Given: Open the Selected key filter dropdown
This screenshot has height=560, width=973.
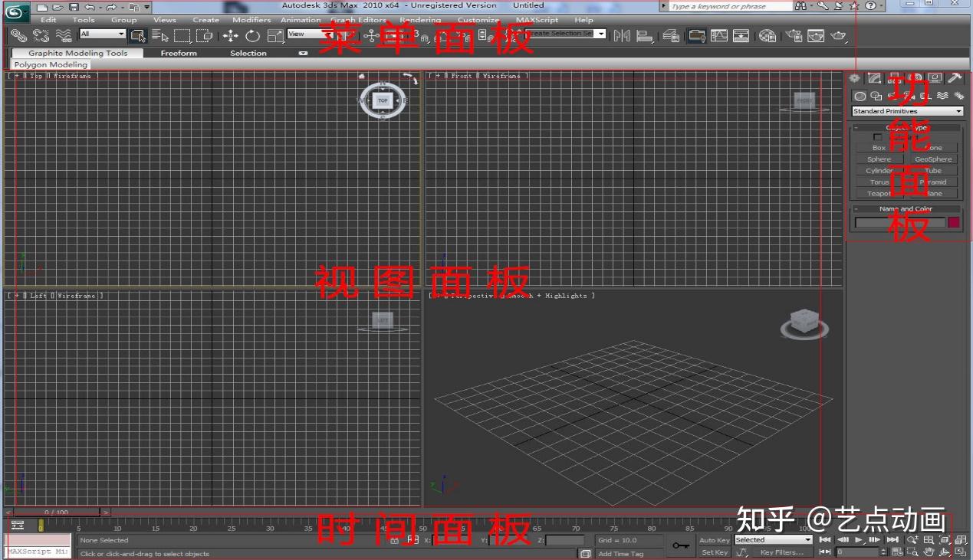Looking at the screenshot, I should pyautogui.click(x=773, y=540).
